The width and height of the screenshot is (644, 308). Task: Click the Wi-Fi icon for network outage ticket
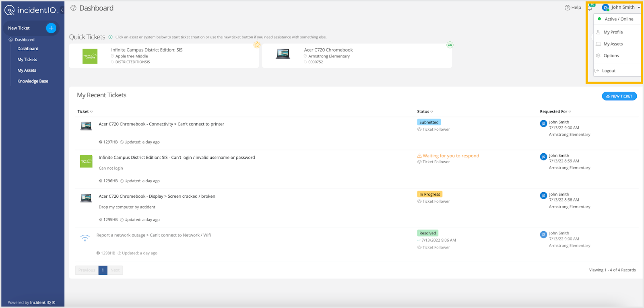point(85,238)
